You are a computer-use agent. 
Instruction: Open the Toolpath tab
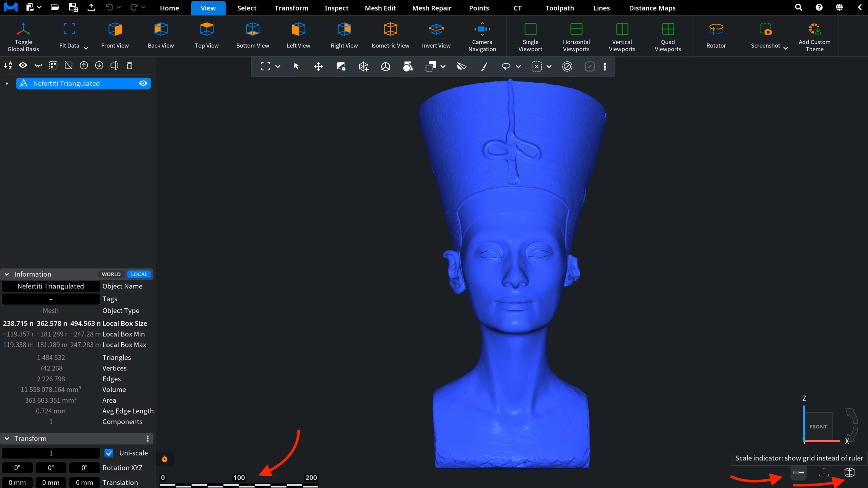[x=559, y=8]
